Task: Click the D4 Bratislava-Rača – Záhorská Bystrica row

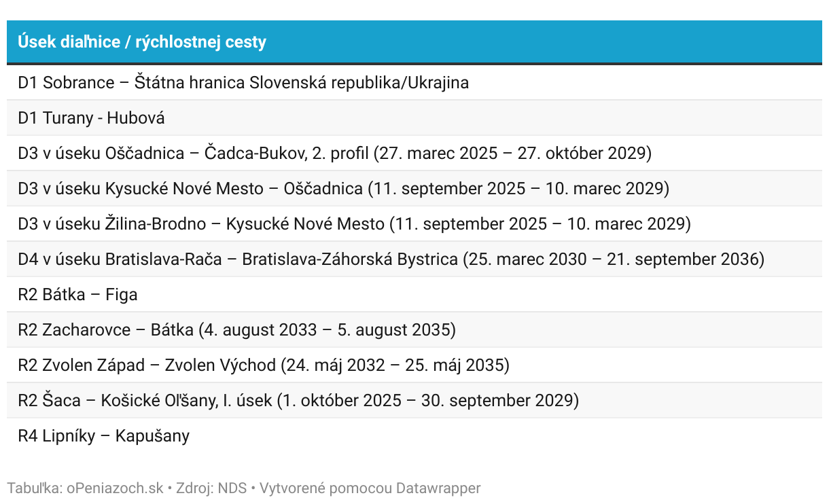Action: click(x=414, y=259)
